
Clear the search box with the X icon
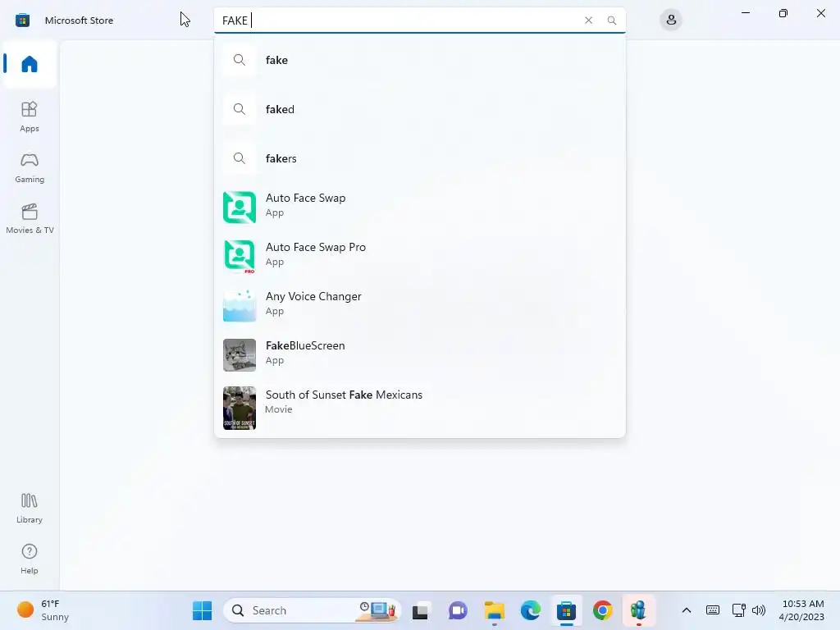coord(588,21)
